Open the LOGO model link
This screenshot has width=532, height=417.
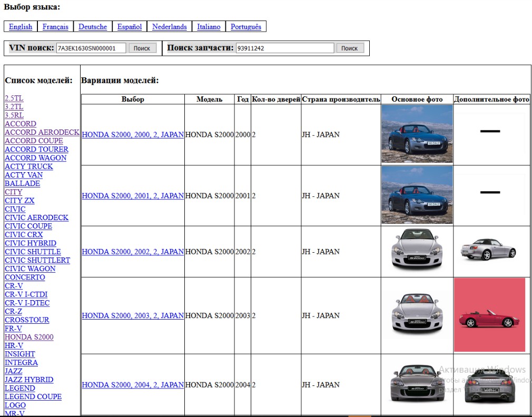(x=15, y=405)
